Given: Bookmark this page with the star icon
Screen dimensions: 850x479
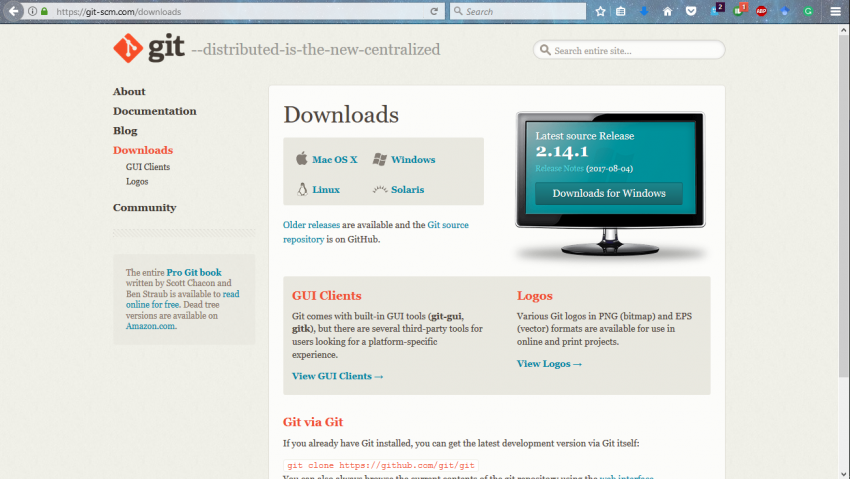Looking at the screenshot, I should click(x=601, y=11).
